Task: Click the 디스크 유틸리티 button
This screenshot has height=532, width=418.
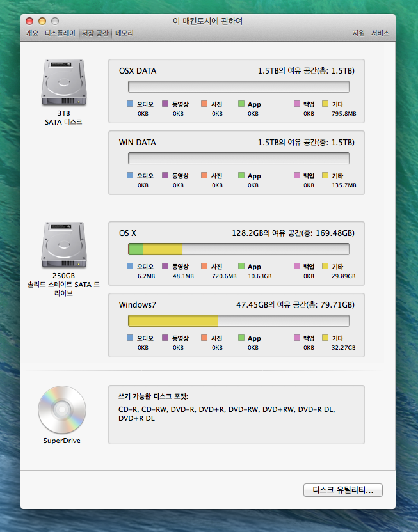Action: 343,490
